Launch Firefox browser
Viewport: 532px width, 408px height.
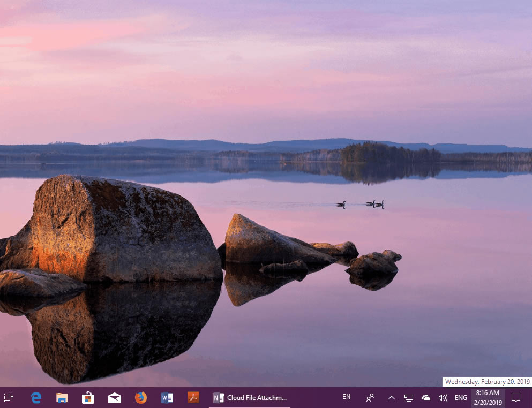(x=140, y=398)
